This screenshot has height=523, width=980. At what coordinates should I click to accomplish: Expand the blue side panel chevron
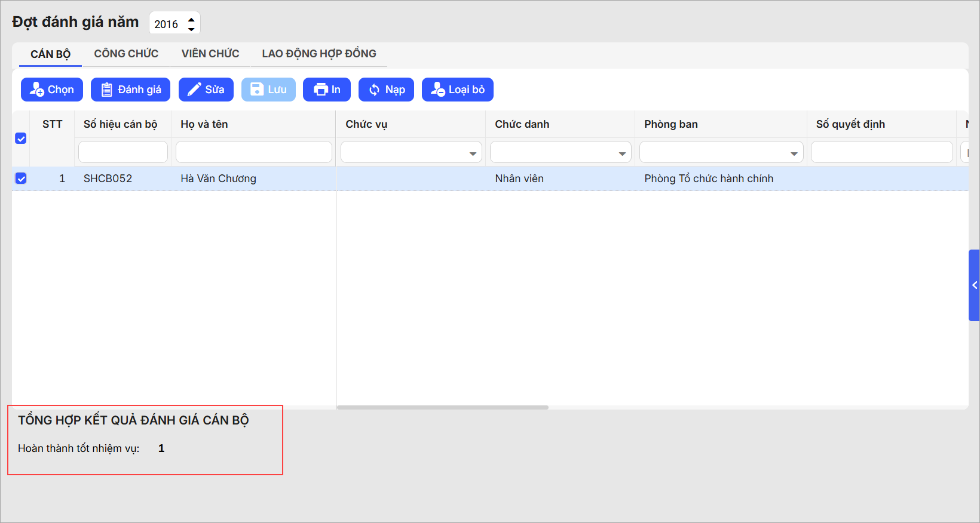pyautogui.click(x=975, y=285)
